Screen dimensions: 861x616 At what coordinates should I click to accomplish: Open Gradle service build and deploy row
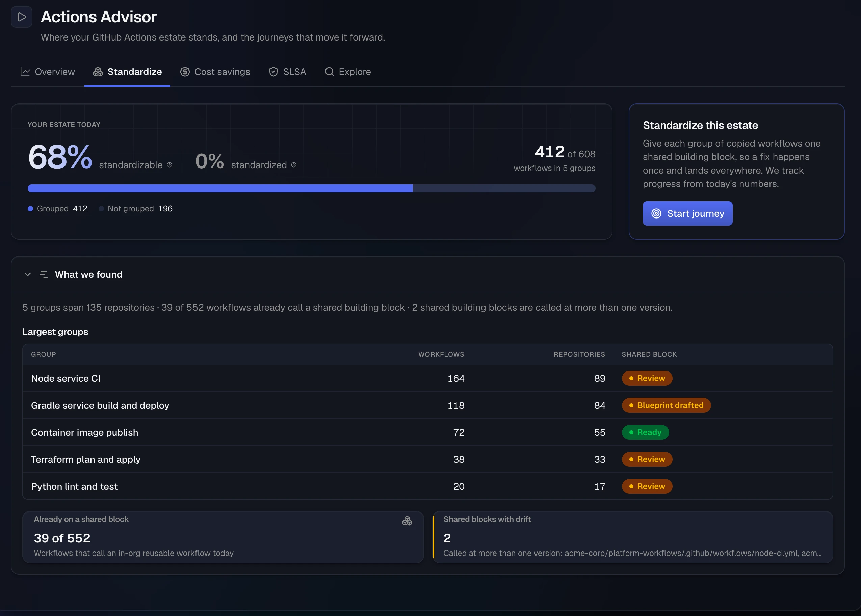tap(428, 405)
